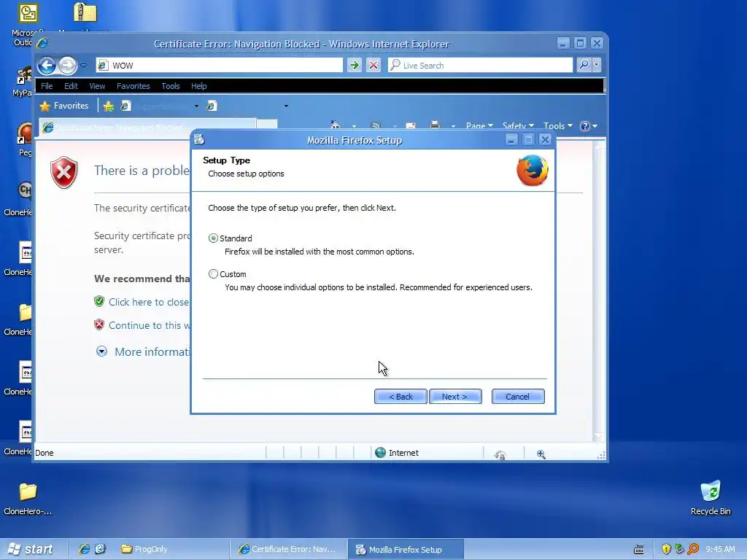Click the second Quick Launch icon

100,549
